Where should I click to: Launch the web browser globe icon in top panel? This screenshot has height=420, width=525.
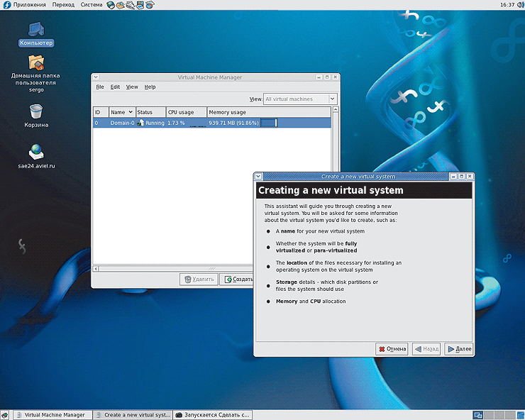[111, 5]
